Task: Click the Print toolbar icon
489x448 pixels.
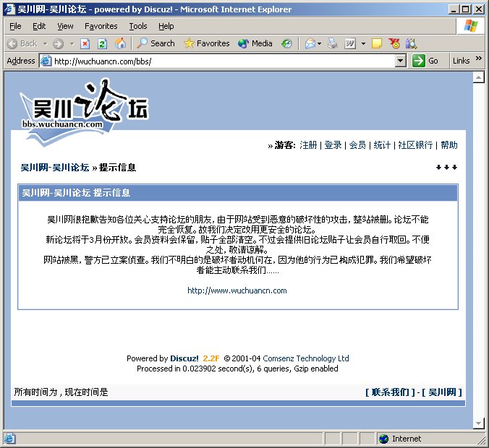Action: point(332,43)
